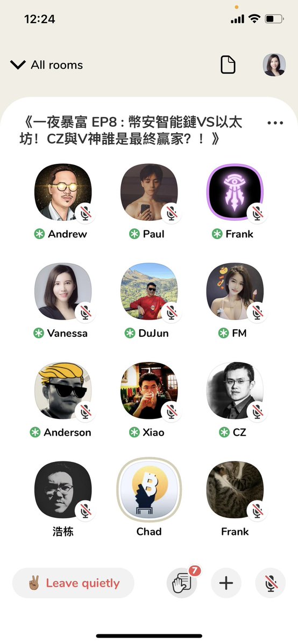
Task: Open Chad's Bitcoin avatar profile
Action: (149, 489)
